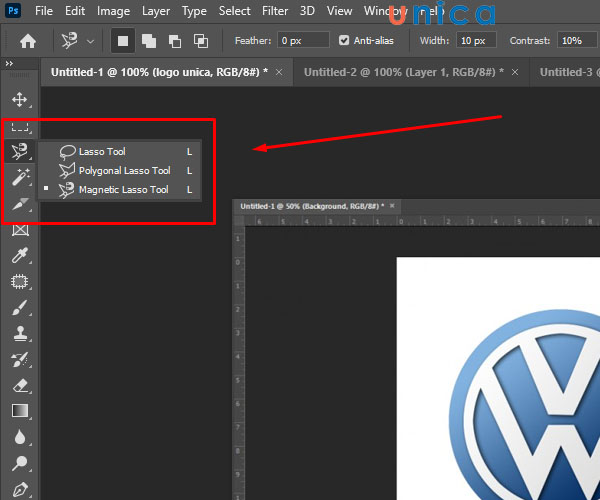The width and height of the screenshot is (600, 500).
Task: Select the Eraser tool
Action: click(x=20, y=386)
